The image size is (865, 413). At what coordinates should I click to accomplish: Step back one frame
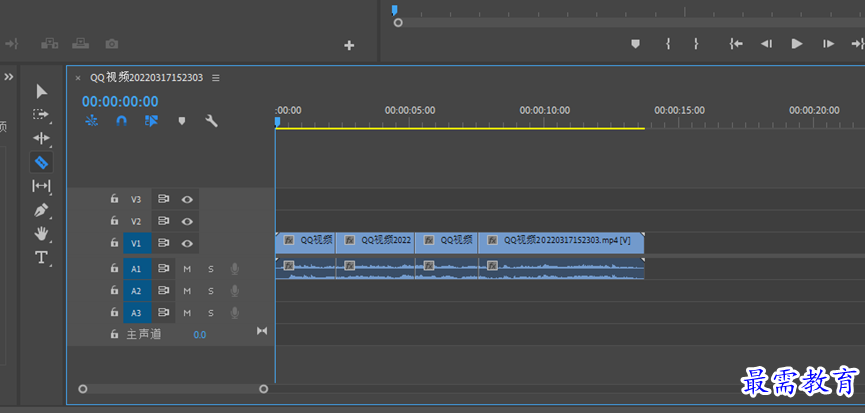[x=766, y=44]
